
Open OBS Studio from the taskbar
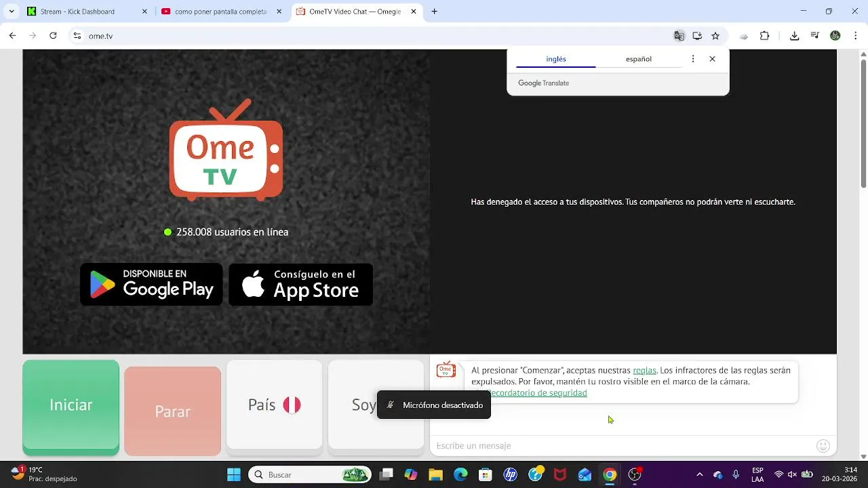click(x=635, y=474)
